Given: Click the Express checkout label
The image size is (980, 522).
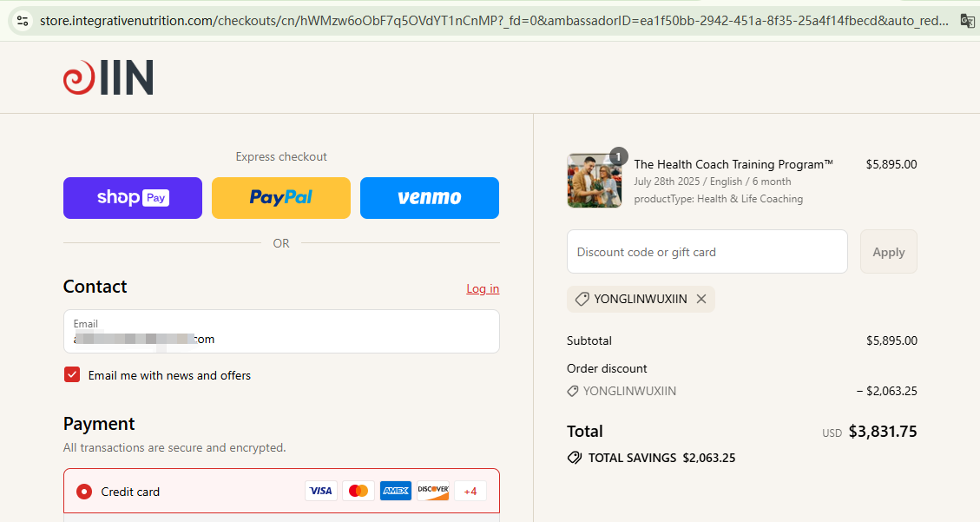Looking at the screenshot, I should [281, 157].
